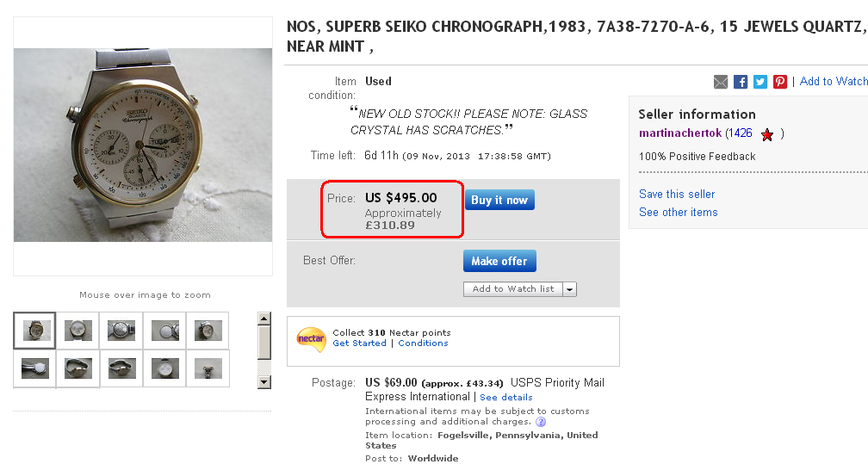
Task: Click the customs charges help icon
Action: pyautogui.click(x=541, y=422)
